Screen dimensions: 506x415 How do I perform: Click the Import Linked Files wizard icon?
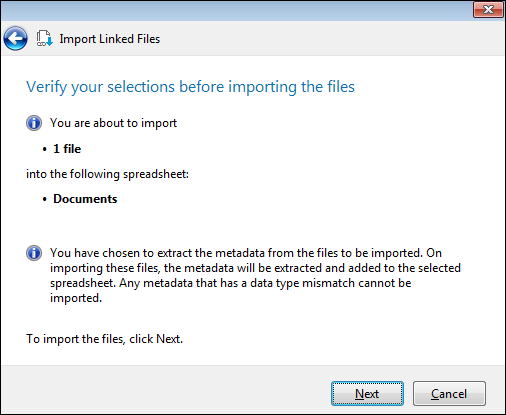point(44,38)
